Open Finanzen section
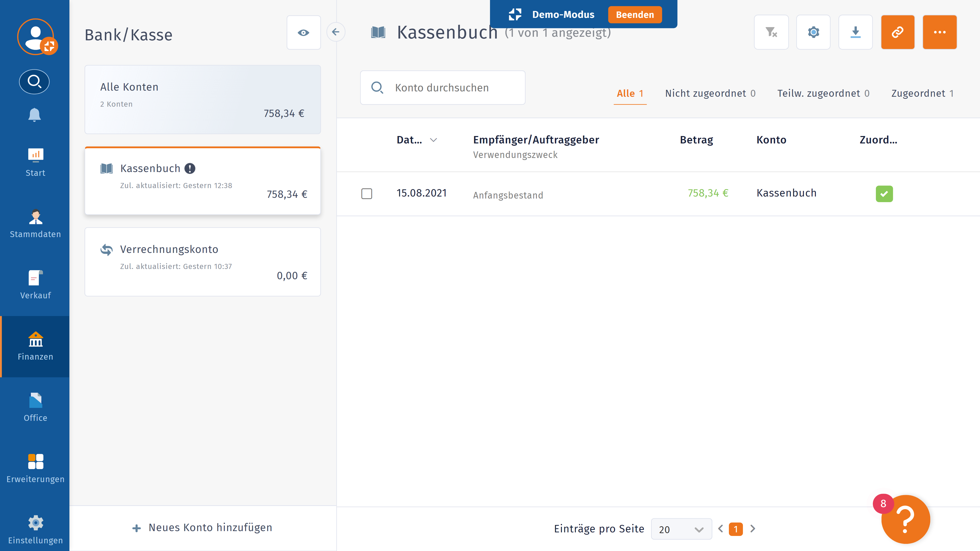Screen dimensions: 980x551 pos(35,346)
